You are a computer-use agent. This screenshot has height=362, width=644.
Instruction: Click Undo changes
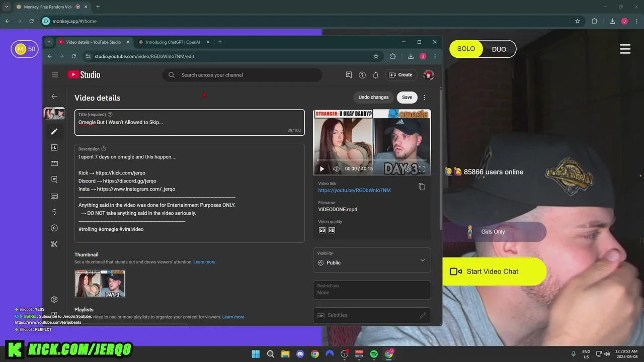click(x=373, y=98)
